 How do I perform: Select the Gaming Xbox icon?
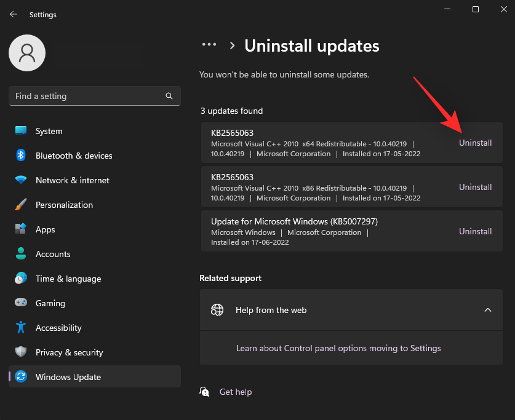point(20,303)
